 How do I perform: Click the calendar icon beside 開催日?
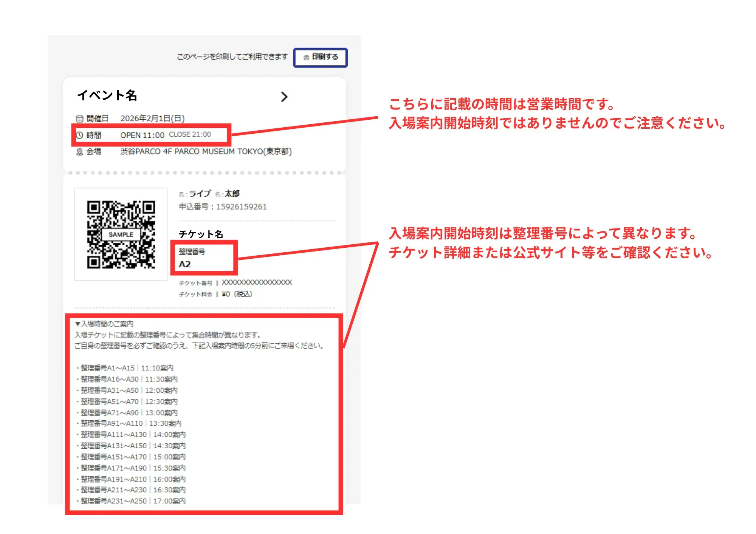pyautogui.click(x=79, y=119)
